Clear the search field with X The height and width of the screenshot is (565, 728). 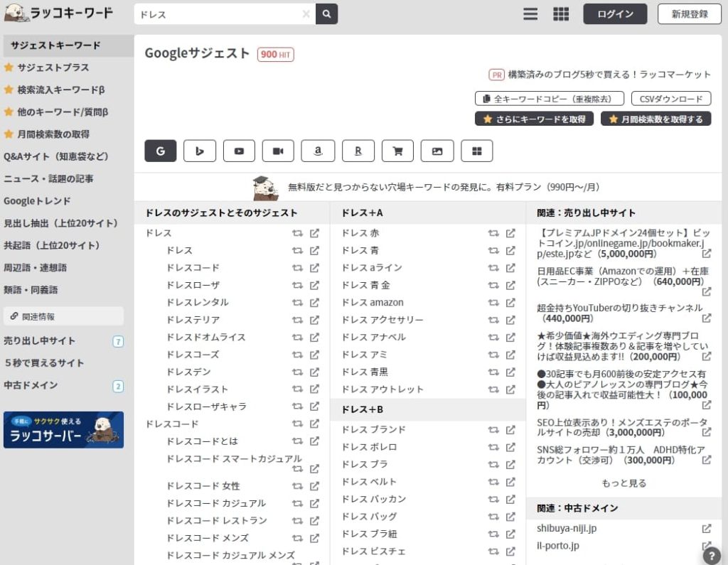tap(306, 14)
